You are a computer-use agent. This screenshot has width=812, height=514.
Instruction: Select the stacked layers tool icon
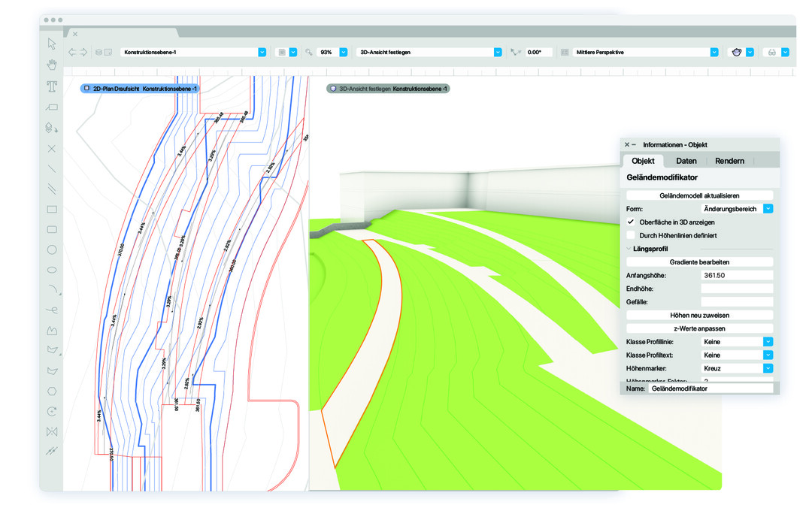[x=52, y=127]
